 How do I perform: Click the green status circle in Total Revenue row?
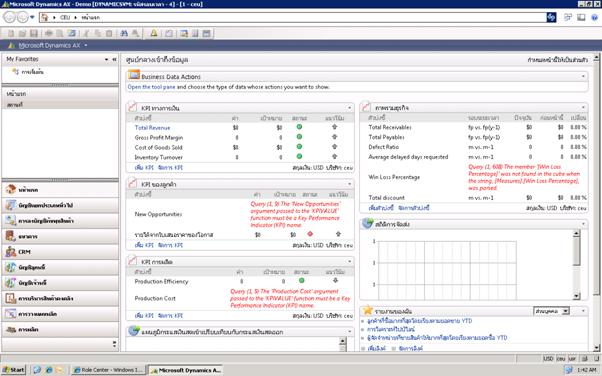pyautogui.click(x=299, y=127)
